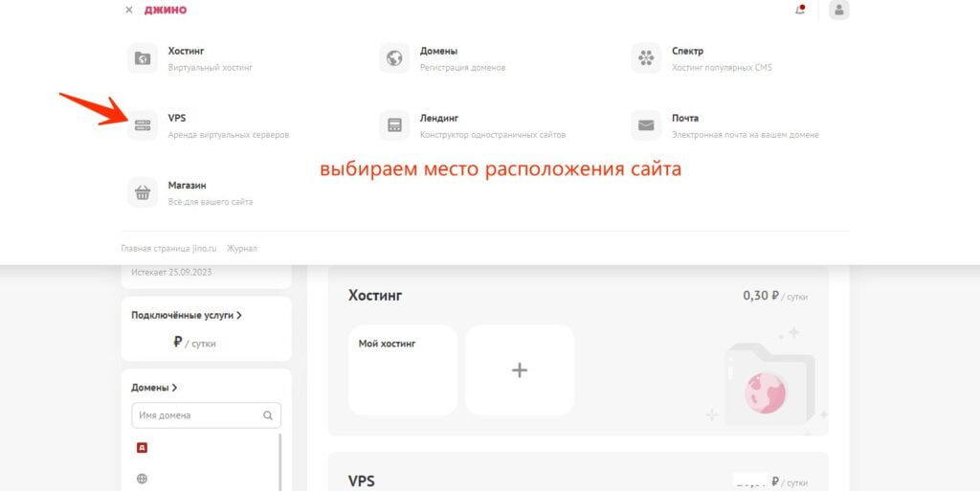
Task: Click the Почта envelope icon
Action: [646, 125]
